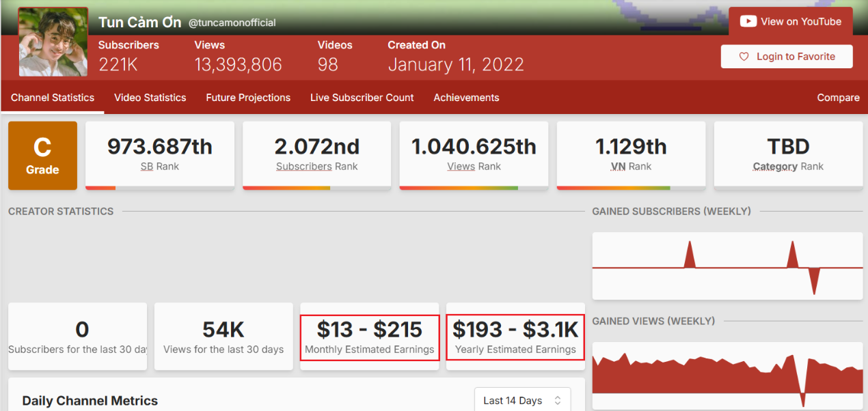Click the YouTube play icon

(748, 22)
